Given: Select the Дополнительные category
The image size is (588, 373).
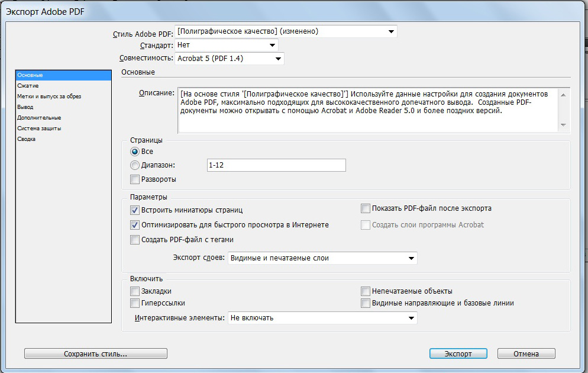Looking at the screenshot, I should click(63, 117).
